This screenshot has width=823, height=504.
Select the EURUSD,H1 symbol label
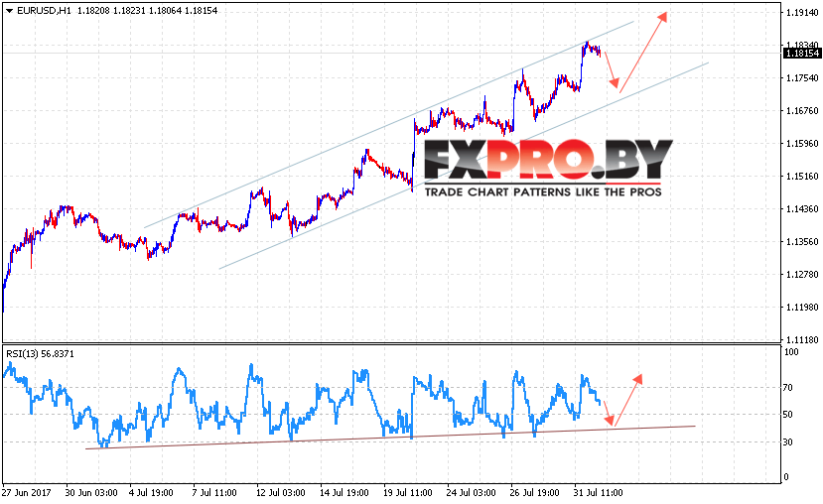pos(44,11)
